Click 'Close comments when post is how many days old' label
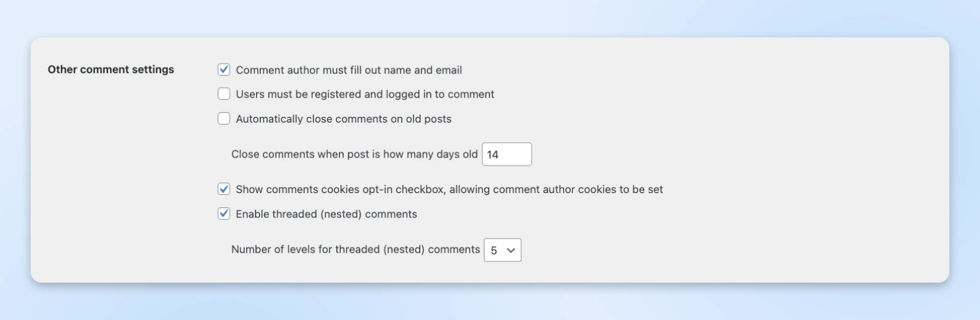 click(x=354, y=154)
